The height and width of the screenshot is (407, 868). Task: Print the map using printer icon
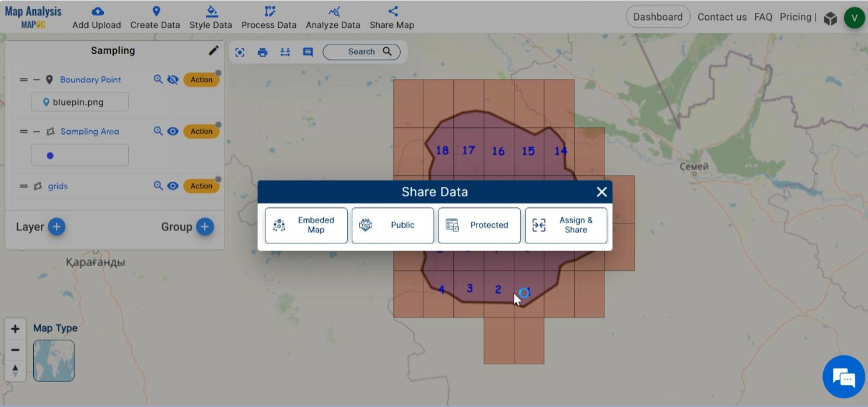262,52
